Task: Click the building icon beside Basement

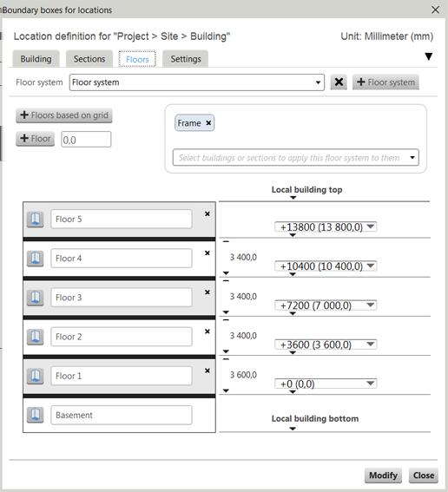Action: [35, 415]
